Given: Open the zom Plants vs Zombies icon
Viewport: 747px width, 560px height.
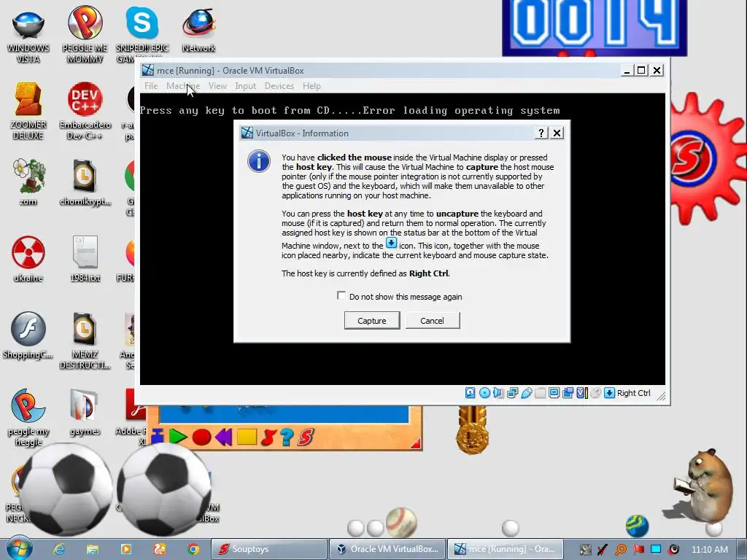Looking at the screenshot, I should pyautogui.click(x=28, y=182).
